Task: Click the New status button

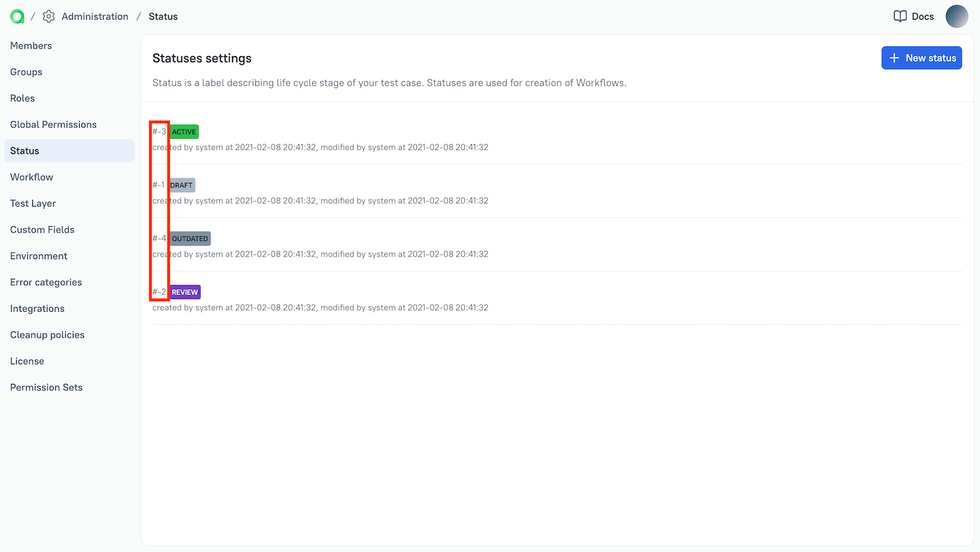Action: click(921, 58)
